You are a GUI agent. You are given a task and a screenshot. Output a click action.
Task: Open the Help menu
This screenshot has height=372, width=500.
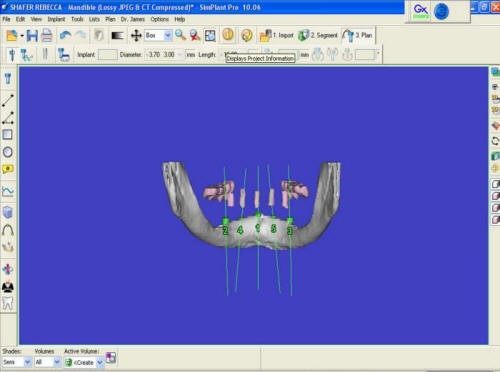click(180, 19)
